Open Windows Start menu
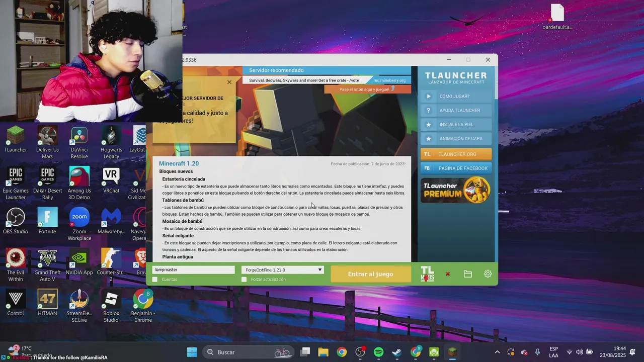 [x=192, y=352]
